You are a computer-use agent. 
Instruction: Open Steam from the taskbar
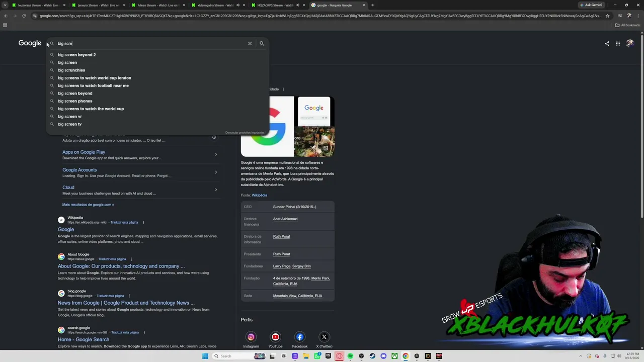pos(372,356)
